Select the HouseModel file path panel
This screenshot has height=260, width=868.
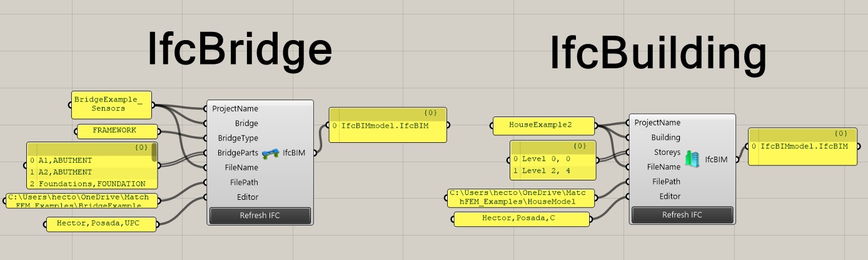coord(520,197)
